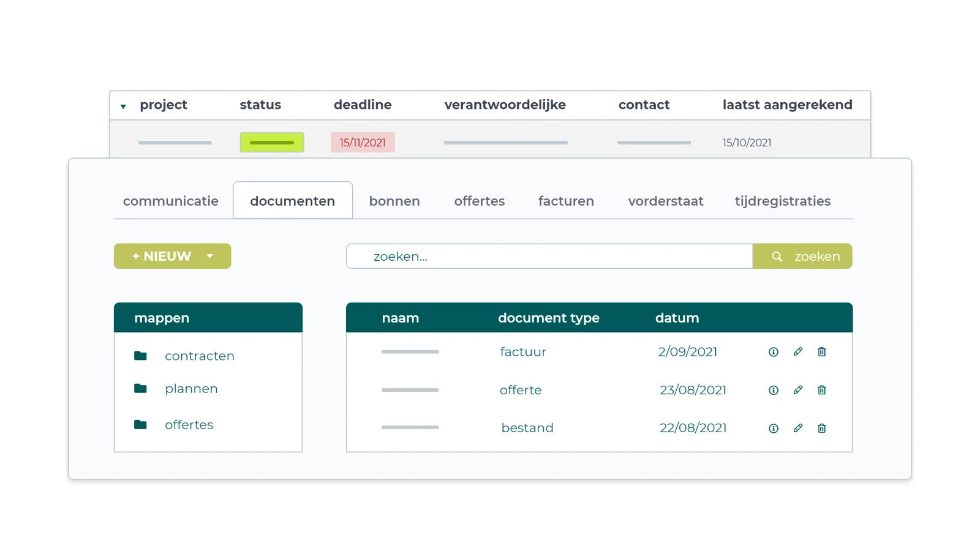Click pencil icon on offerte row
The image size is (980, 551).
pos(797,389)
